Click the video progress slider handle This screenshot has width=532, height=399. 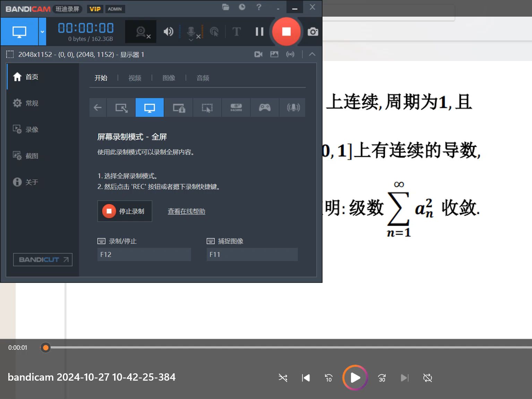pyautogui.click(x=45, y=347)
